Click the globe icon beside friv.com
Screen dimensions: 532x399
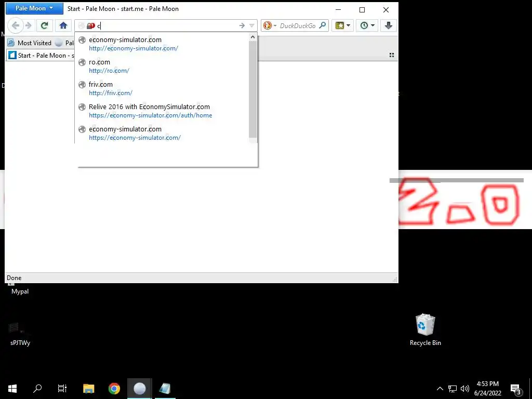click(82, 85)
